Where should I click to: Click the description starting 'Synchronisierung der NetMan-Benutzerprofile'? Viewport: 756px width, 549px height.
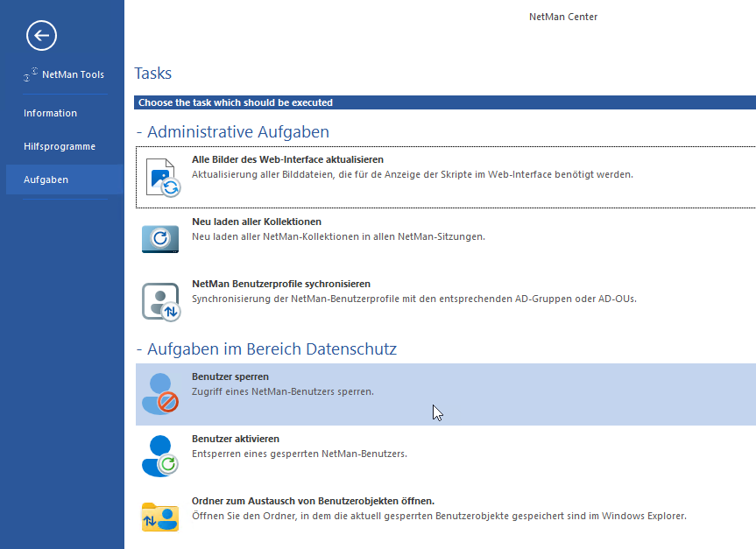pyautogui.click(x=414, y=299)
